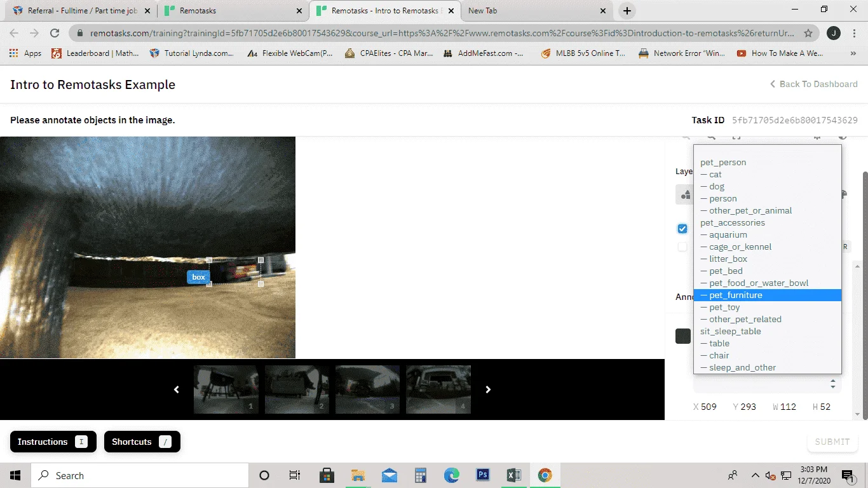Pick the aquarium label

(x=768, y=235)
